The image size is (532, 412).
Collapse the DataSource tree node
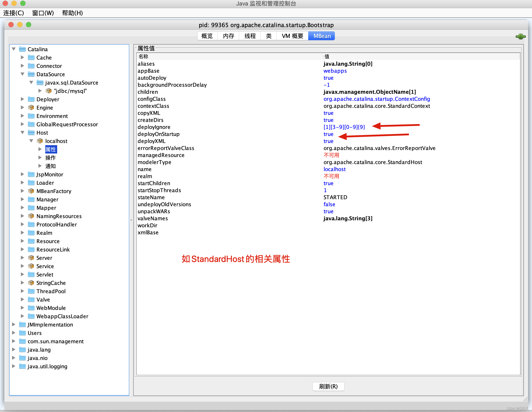[22, 74]
